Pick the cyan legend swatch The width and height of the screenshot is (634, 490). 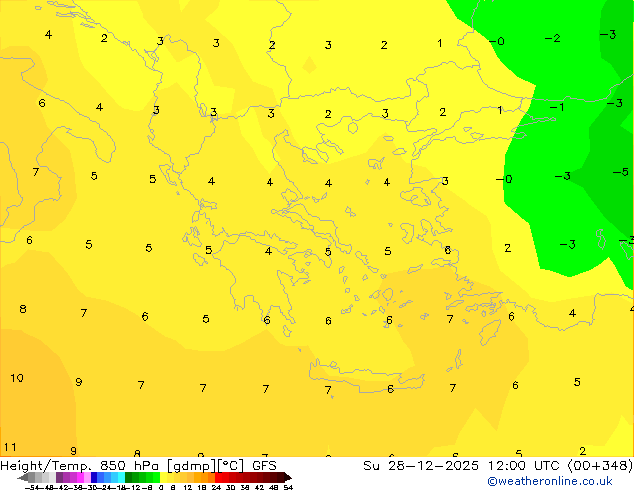click(121, 477)
